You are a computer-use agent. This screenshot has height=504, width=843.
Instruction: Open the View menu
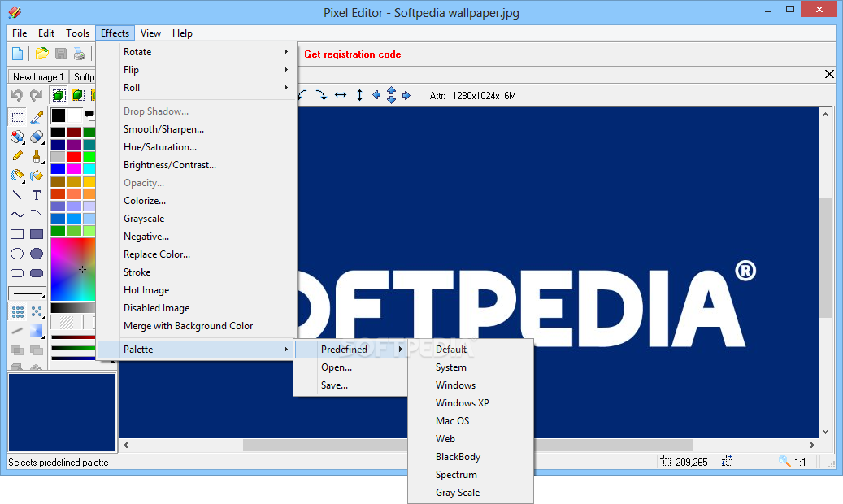[150, 33]
